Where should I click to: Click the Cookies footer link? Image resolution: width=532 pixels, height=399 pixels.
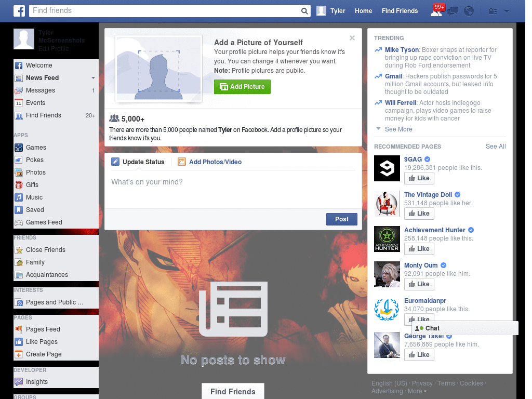coord(471,383)
